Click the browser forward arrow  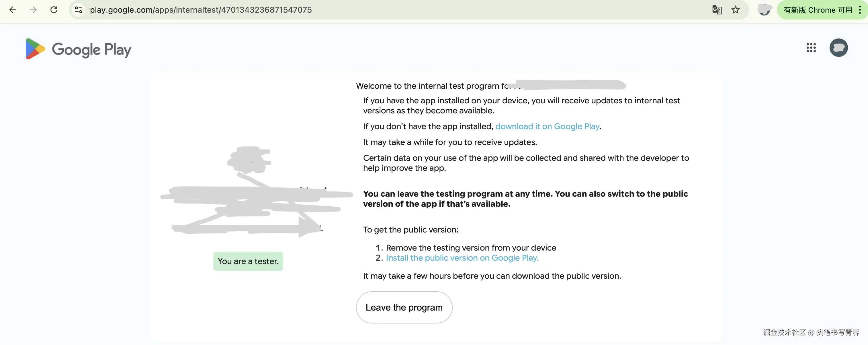tap(33, 10)
